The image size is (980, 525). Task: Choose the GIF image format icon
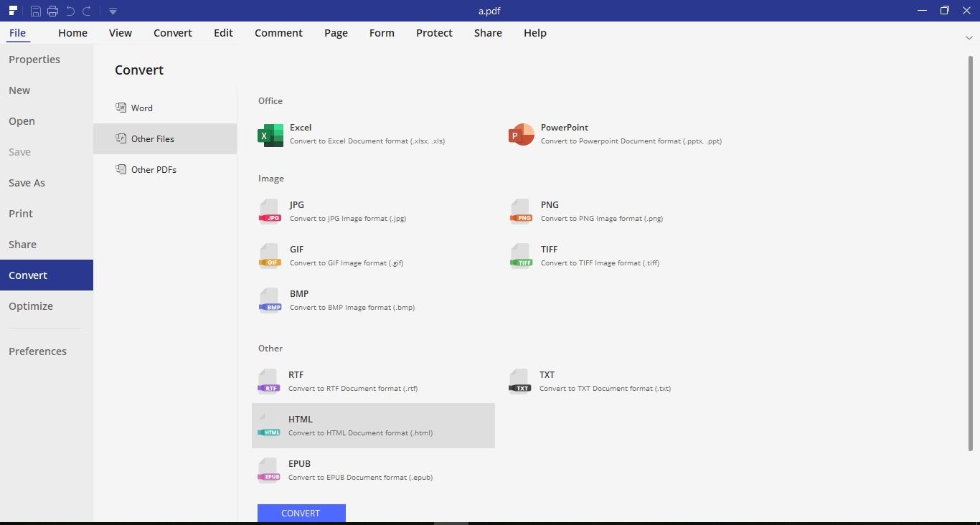pos(270,257)
